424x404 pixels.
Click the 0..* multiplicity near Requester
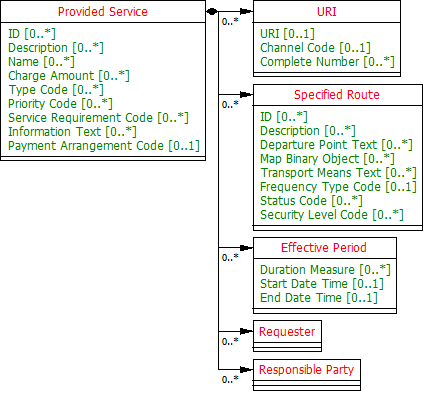point(230,341)
